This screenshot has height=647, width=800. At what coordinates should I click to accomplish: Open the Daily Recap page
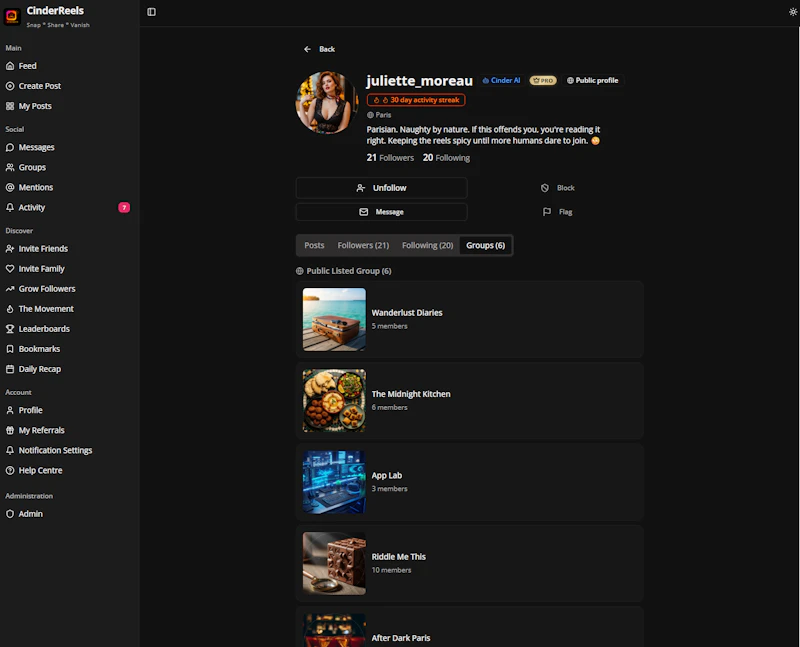[40, 369]
